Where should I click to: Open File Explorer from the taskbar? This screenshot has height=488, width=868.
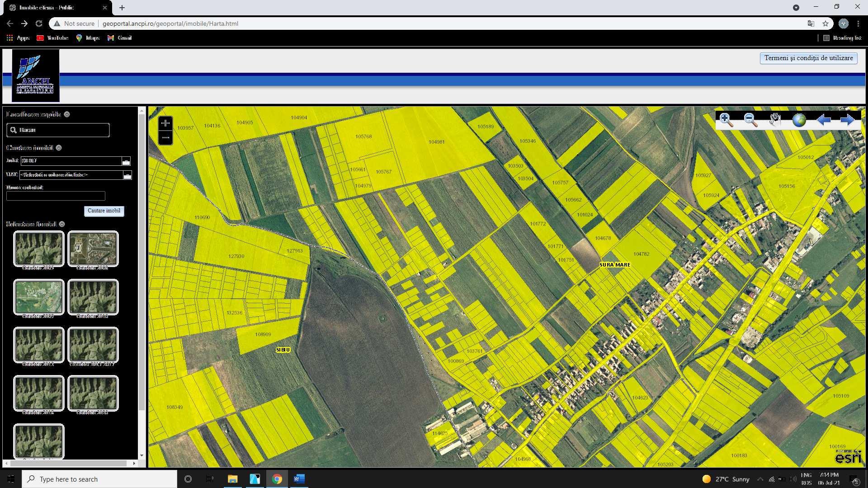232,479
